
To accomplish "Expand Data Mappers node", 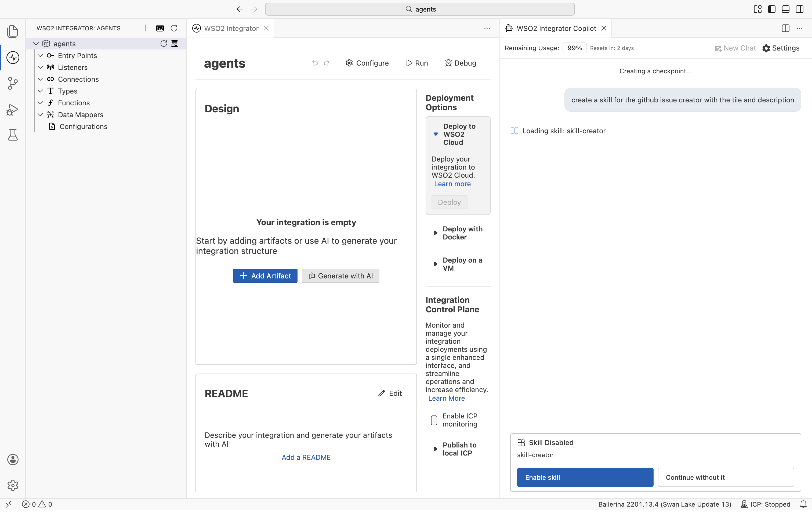I will coord(40,114).
